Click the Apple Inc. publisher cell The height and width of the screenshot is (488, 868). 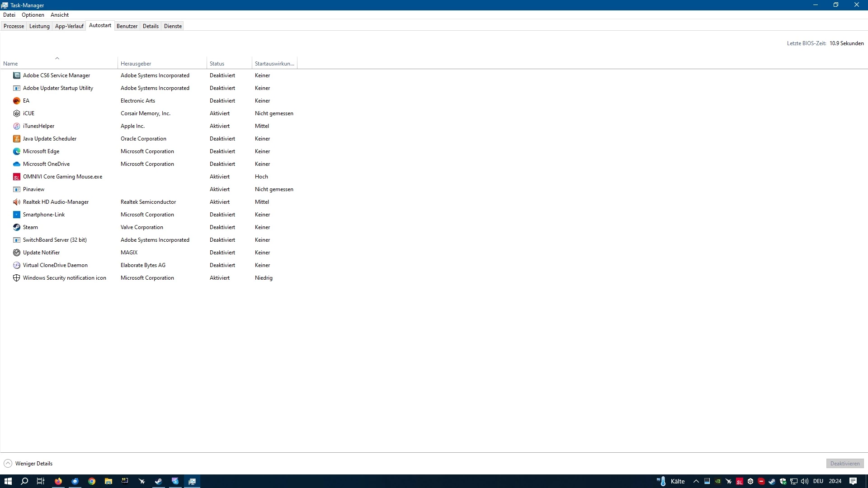pyautogui.click(x=132, y=126)
